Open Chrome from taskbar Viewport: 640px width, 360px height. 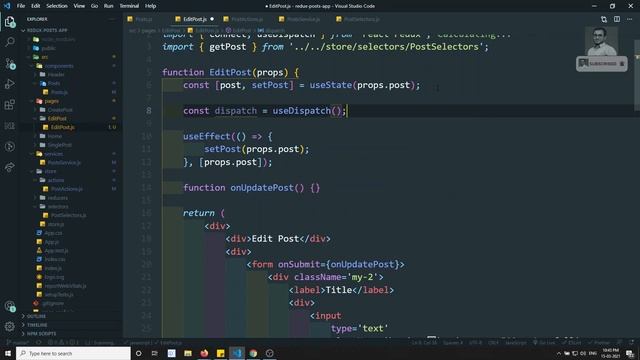click(x=253, y=353)
